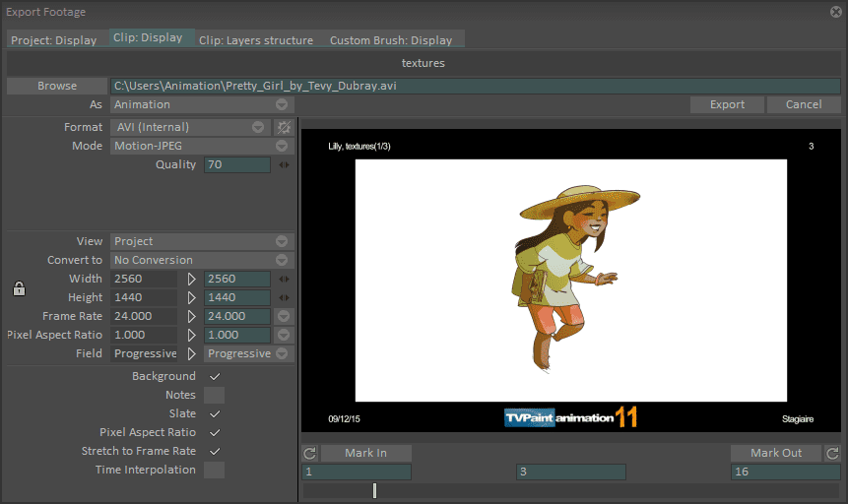848x504 pixels.
Task: Toggle Pixel Aspect Ratio checkbox
Action: (x=214, y=432)
